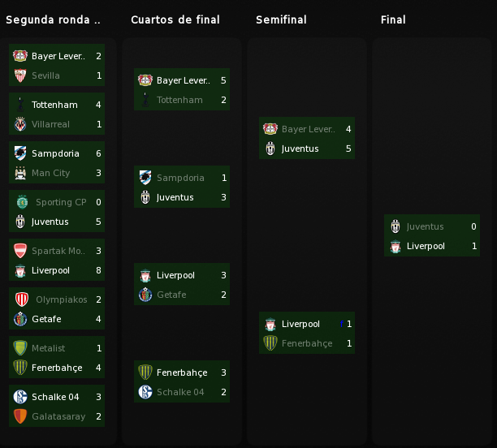This screenshot has height=448, width=497.
Task: Open Fenerbahçe team name in Semifinal
Action: click(307, 343)
